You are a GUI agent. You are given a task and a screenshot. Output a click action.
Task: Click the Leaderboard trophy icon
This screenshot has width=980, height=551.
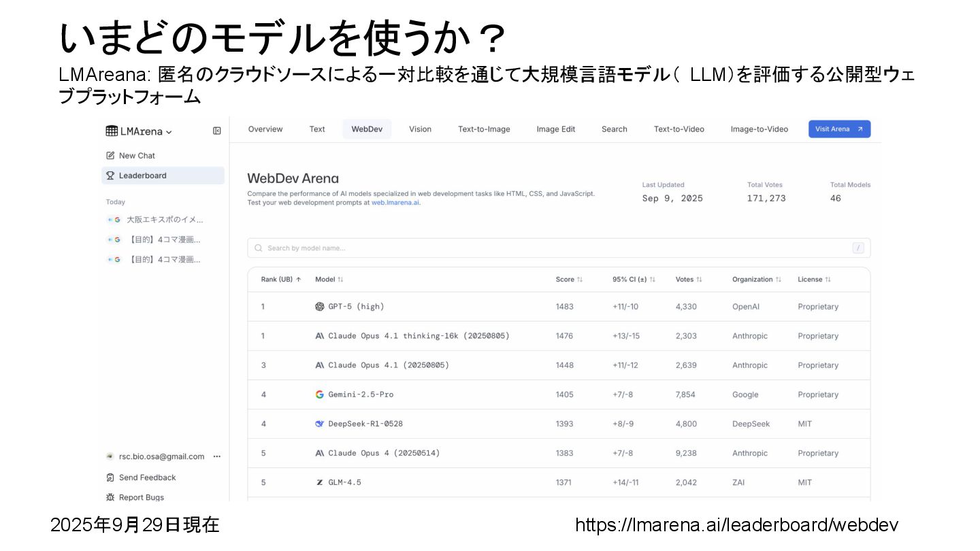tap(110, 176)
